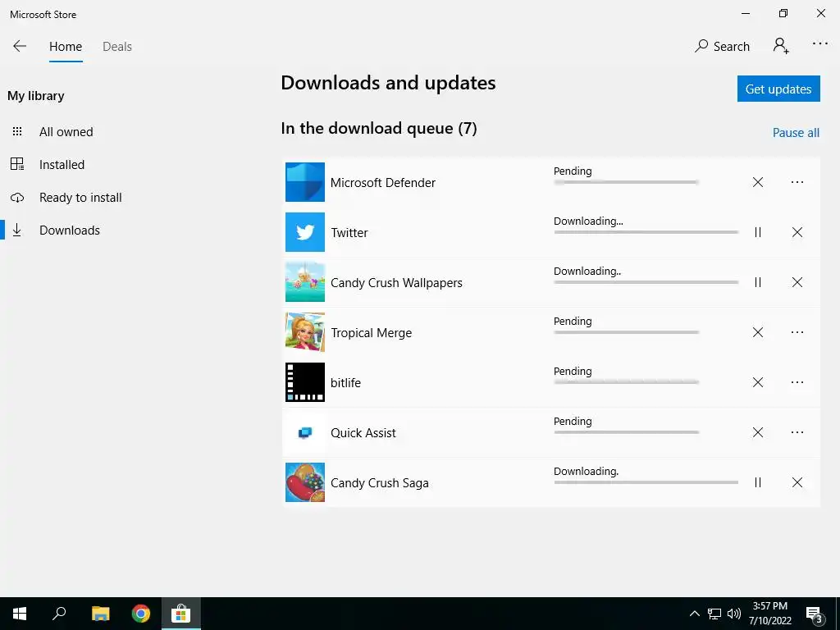The height and width of the screenshot is (630, 840).
Task: Open the notification center icon
Action: pos(815,614)
